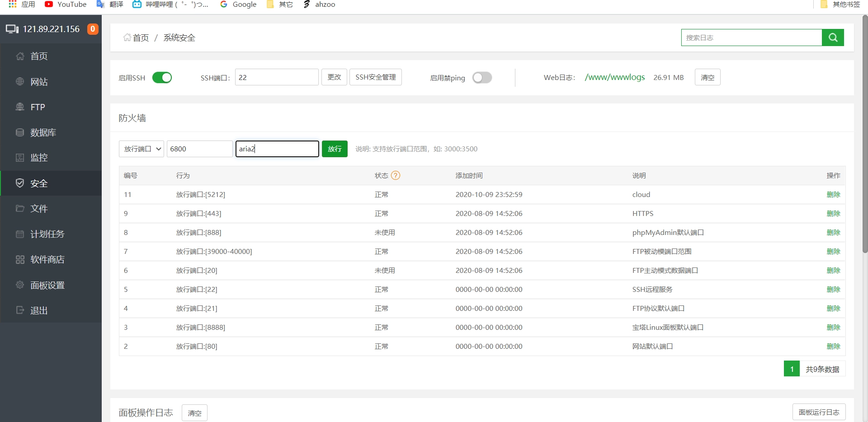Click the green search magnifier button
This screenshot has width=868, height=422.
pyautogui.click(x=833, y=38)
